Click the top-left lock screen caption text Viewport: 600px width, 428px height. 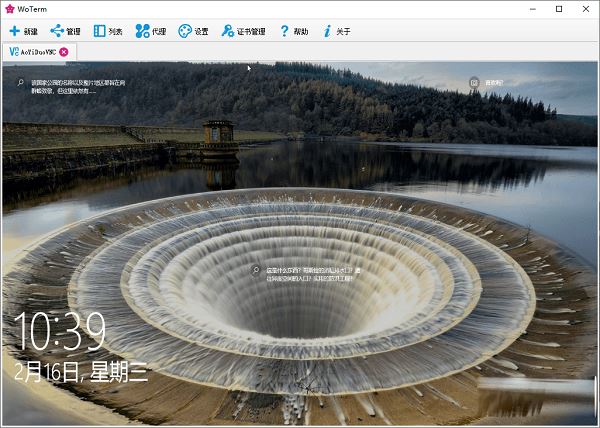click(x=78, y=87)
